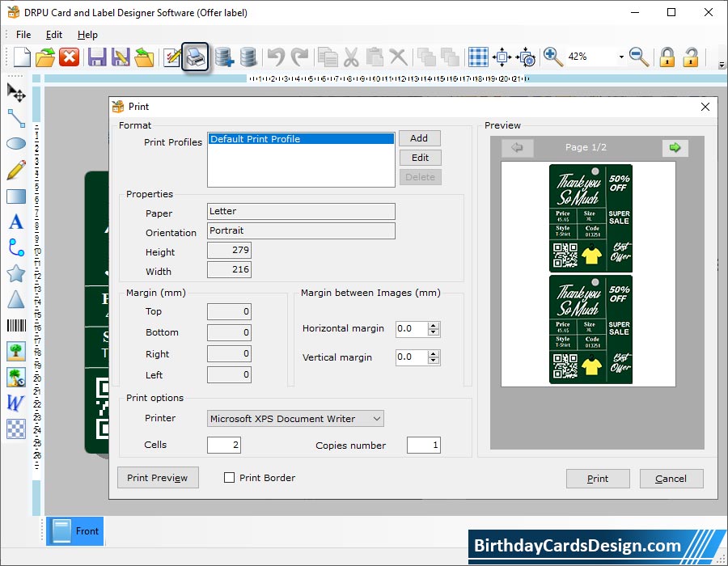The image size is (728, 566).
Task: Click the Orientation field showing Portrait
Action: coord(302,230)
